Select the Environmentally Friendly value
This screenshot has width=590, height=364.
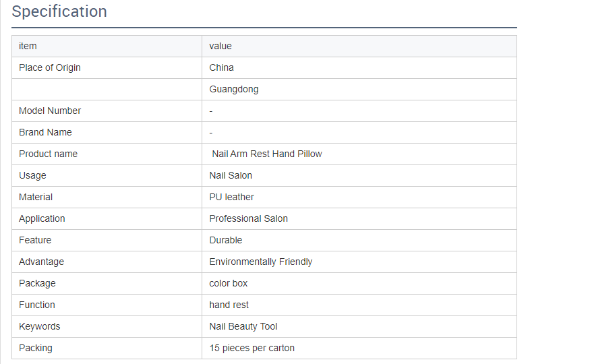tap(261, 262)
